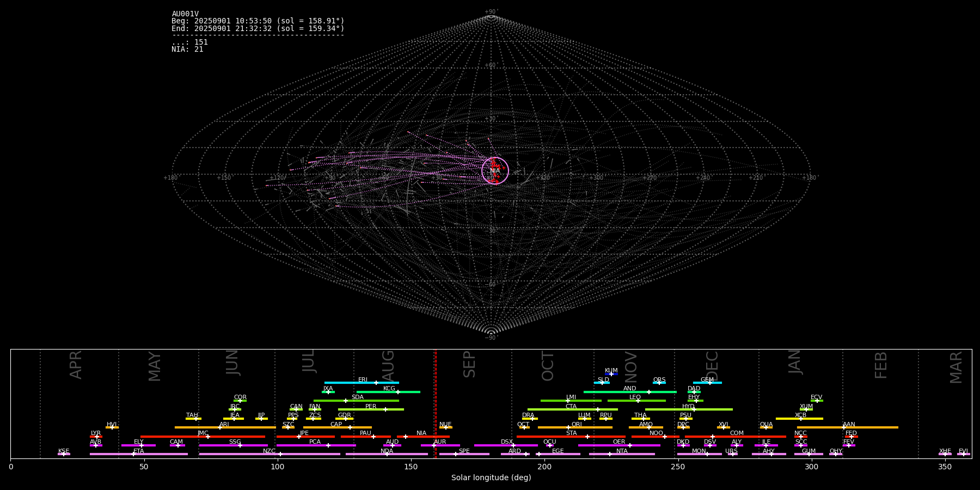Image resolution: width=980 pixels, height=490 pixels.
Task: Click the COM shower label
Action: tap(737, 433)
